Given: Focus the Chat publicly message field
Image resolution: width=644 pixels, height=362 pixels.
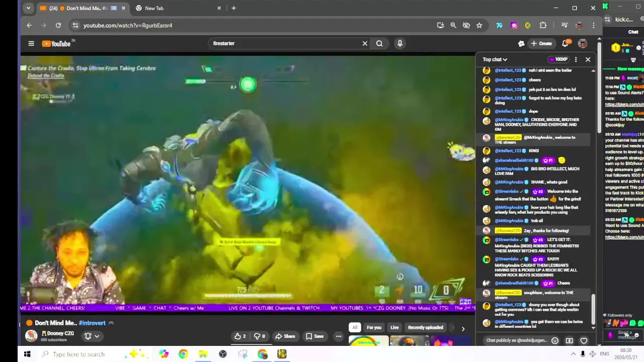Looking at the screenshot, I should 516,340.
